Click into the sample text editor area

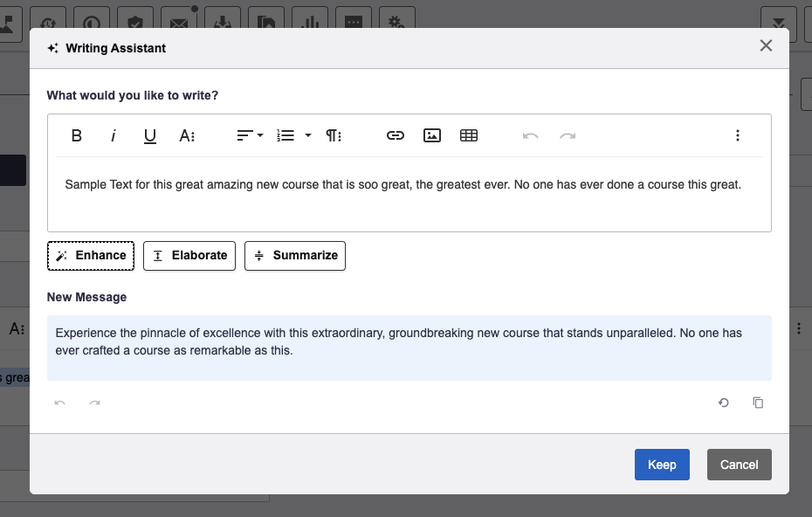pos(409,194)
